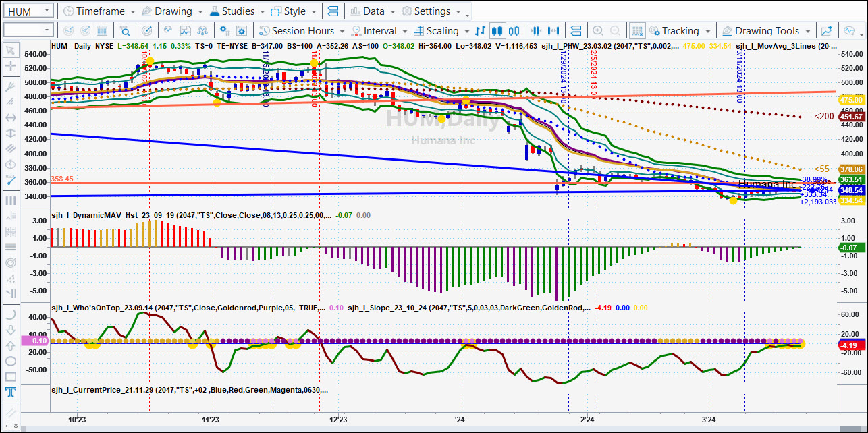This screenshot has height=433, width=868.
Task: Open the Studies menu
Action: 238,11
